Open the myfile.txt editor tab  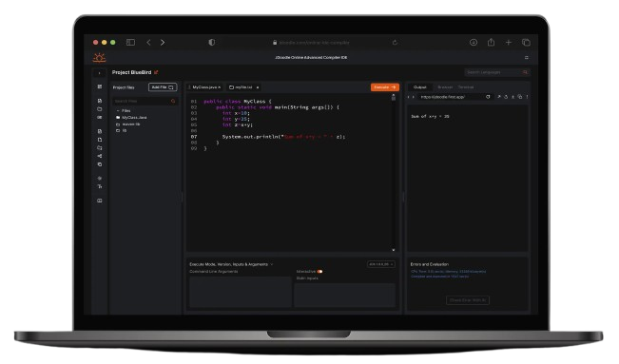point(243,87)
